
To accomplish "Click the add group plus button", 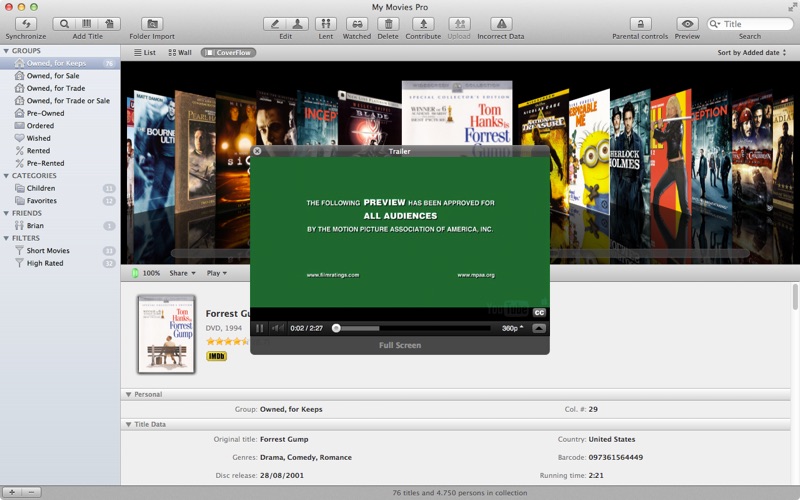I will click(x=11, y=492).
